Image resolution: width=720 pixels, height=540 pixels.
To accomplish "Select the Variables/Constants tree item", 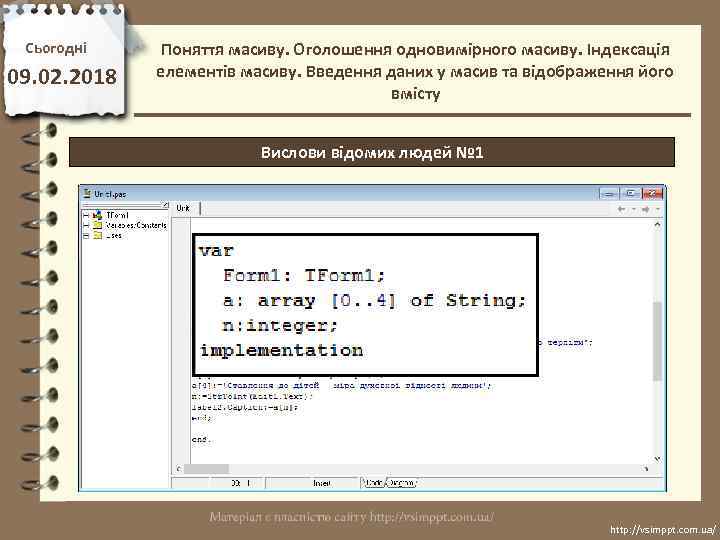I will pyautogui.click(x=136, y=225).
